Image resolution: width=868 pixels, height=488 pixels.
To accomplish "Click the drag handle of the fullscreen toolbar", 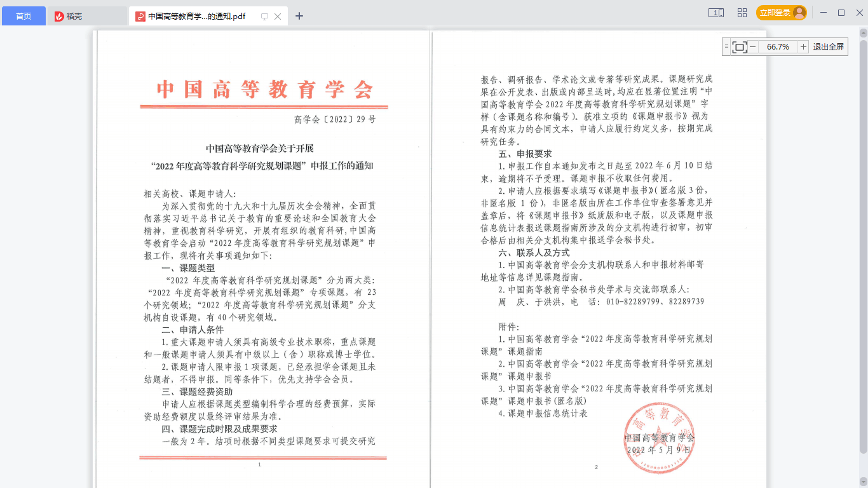I will pos(726,46).
